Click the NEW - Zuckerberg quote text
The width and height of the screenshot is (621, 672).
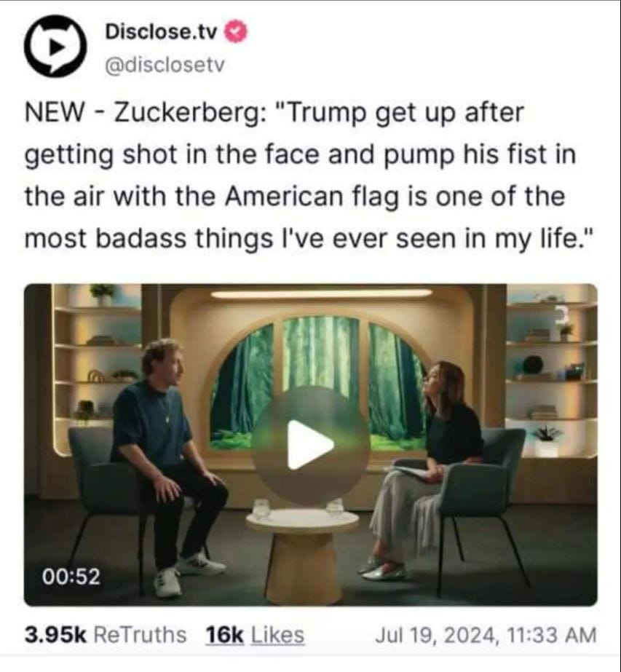pos(275,114)
